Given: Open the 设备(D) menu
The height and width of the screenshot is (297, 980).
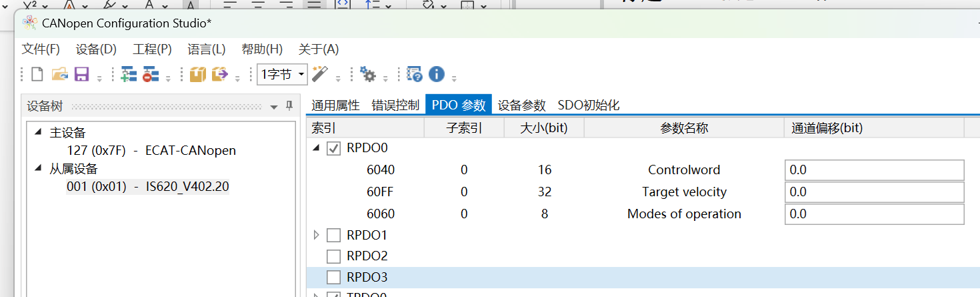Looking at the screenshot, I should tap(96, 49).
